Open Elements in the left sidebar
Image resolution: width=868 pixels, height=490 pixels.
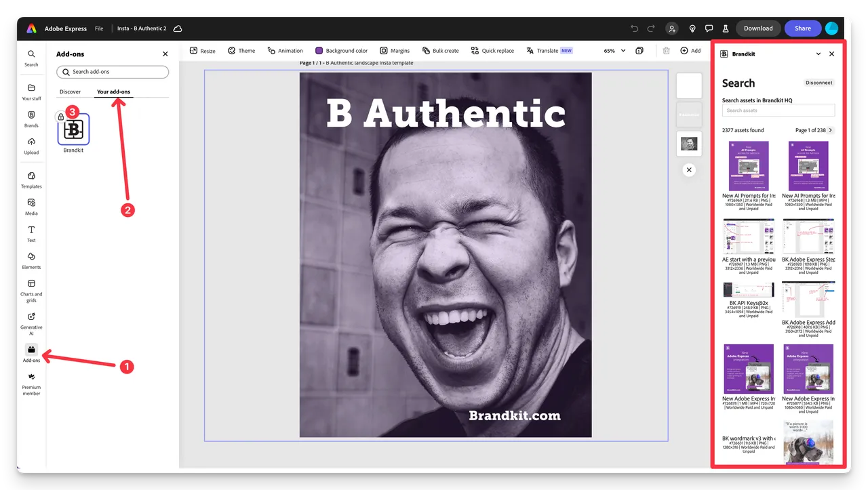[31, 260]
